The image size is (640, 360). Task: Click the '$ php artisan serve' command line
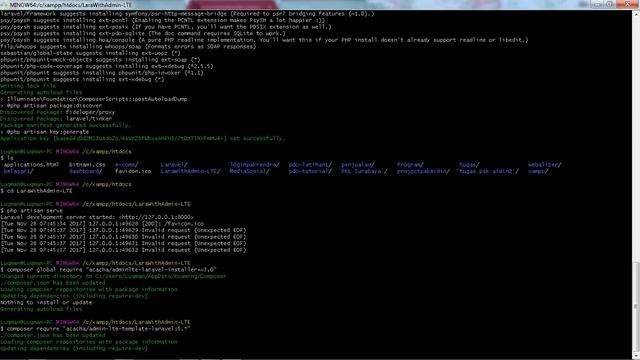tap(31, 211)
